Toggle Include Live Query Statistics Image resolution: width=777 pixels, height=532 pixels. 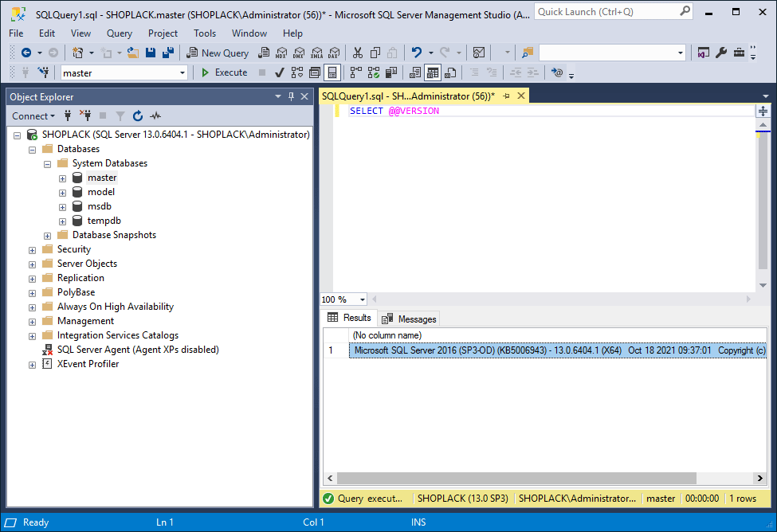(374, 72)
